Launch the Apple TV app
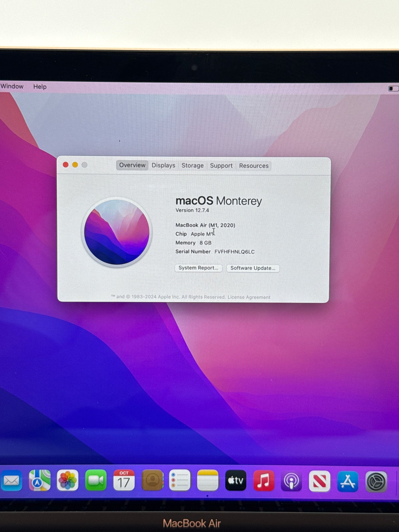Viewport: 399px width, 532px height. [236, 481]
